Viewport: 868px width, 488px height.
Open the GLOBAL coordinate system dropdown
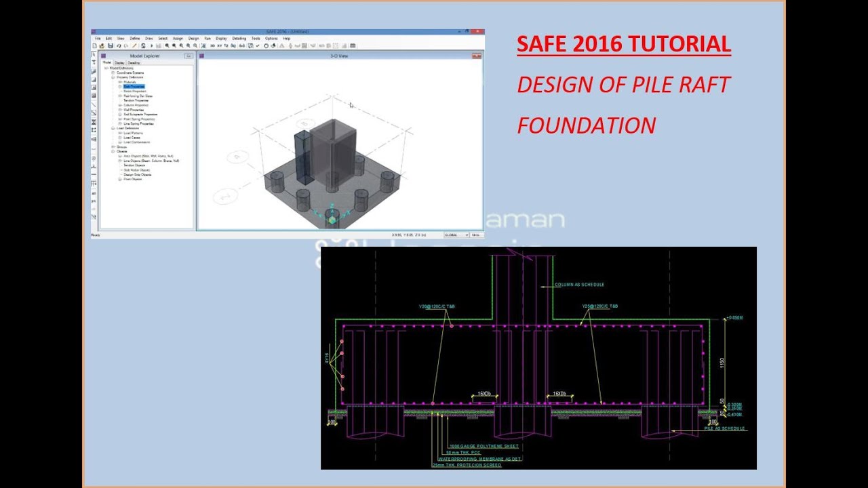[x=456, y=235]
